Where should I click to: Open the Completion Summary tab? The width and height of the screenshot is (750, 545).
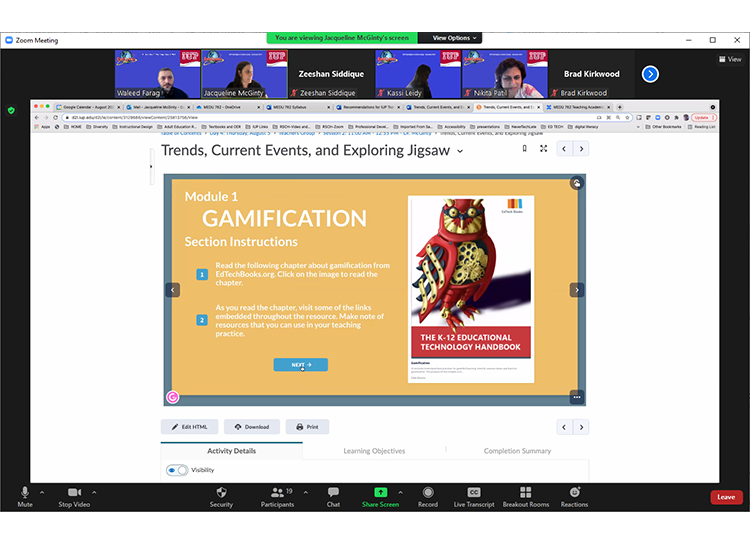point(517,451)
